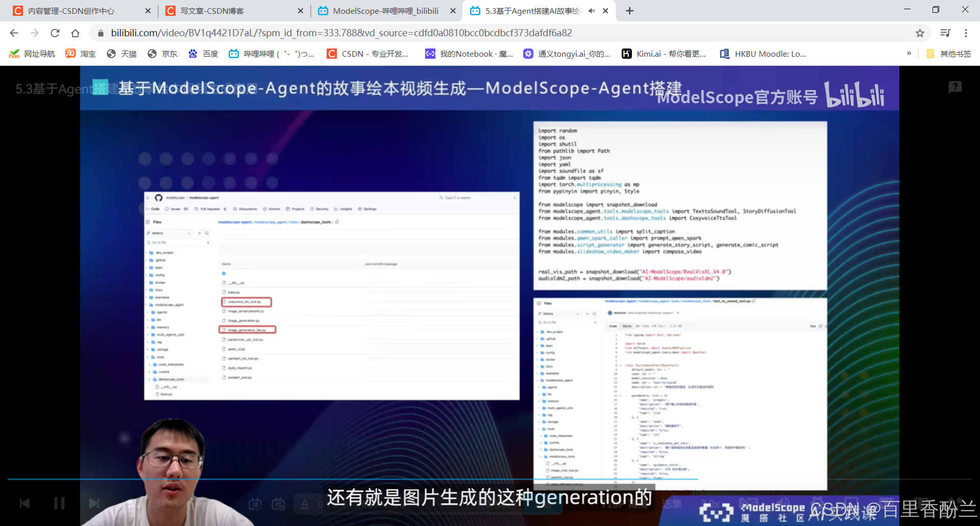
Task: Open the 天猫 bookmark
Action: pos(121,54)
